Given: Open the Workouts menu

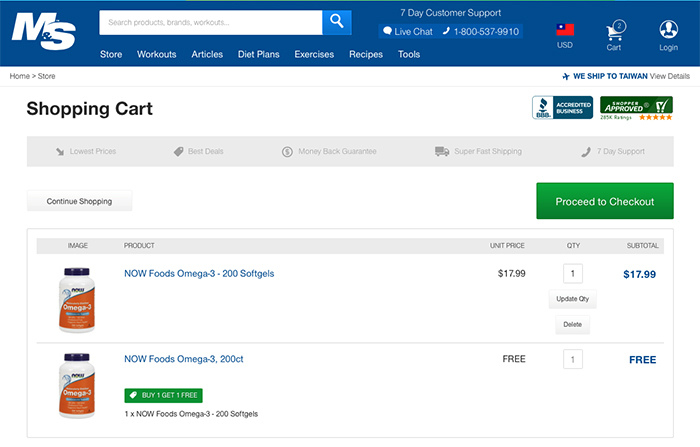Looking at the screenshot, I should (x=157, y=54).
